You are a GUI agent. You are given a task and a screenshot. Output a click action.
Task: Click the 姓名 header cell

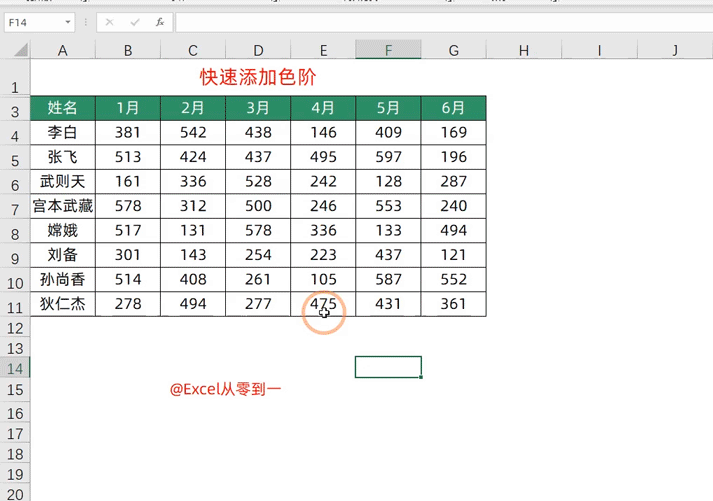[x=63, y=108]
